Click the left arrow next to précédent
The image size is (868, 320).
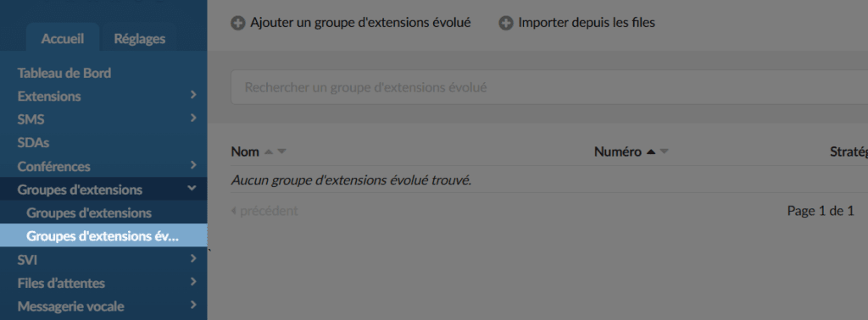(234, 211)
